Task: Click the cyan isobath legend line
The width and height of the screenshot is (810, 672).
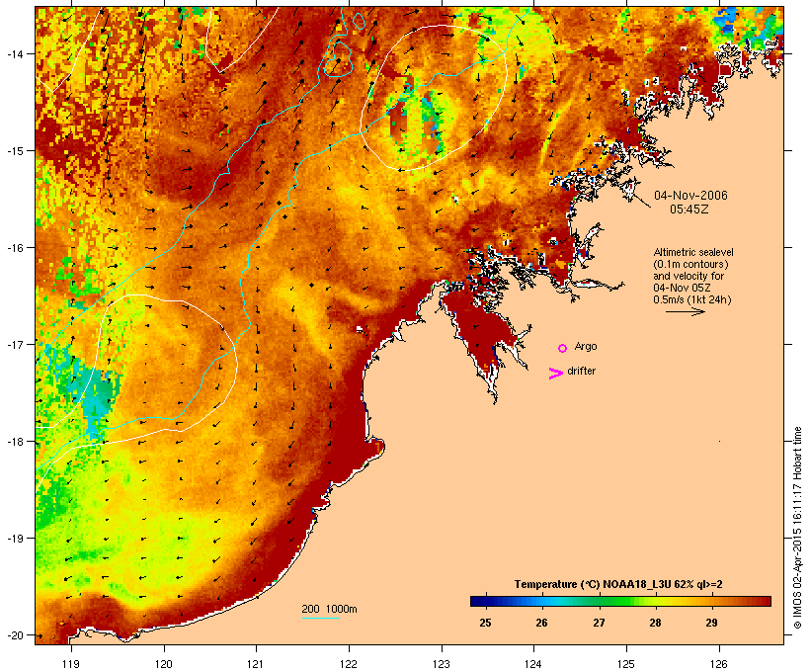Action: [321, 618]
